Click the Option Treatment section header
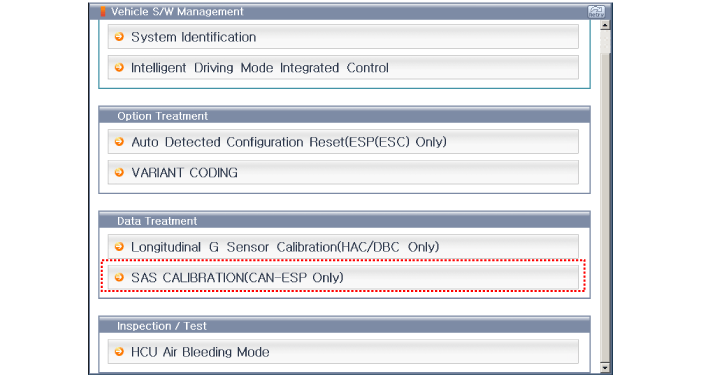The height and width of the screenshot is (377, 701). point(344,116)
